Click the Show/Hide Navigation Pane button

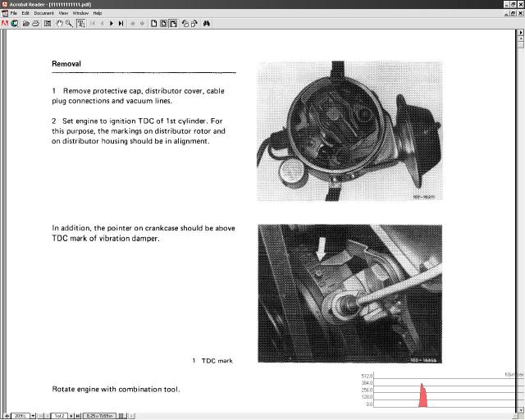(47, 24)
